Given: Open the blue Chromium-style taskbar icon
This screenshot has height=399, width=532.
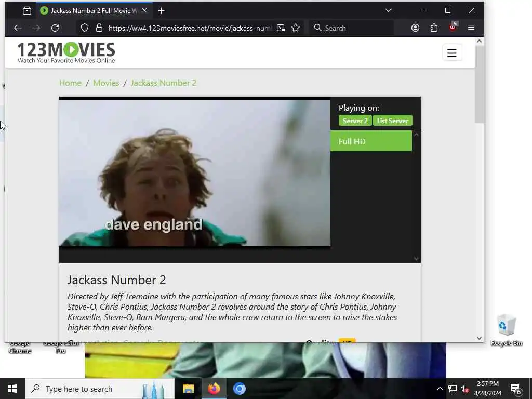Looking at the screenshot, I should click(239, 389).
